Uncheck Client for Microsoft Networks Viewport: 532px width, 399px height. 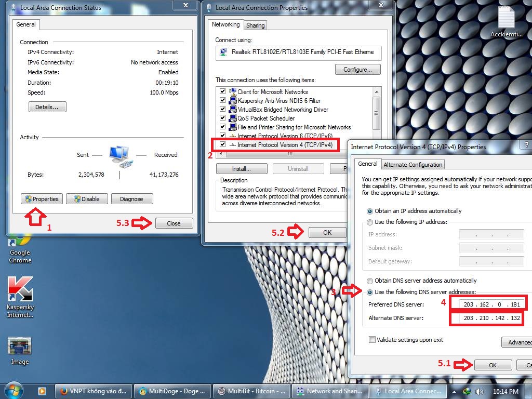coord(222,91)
